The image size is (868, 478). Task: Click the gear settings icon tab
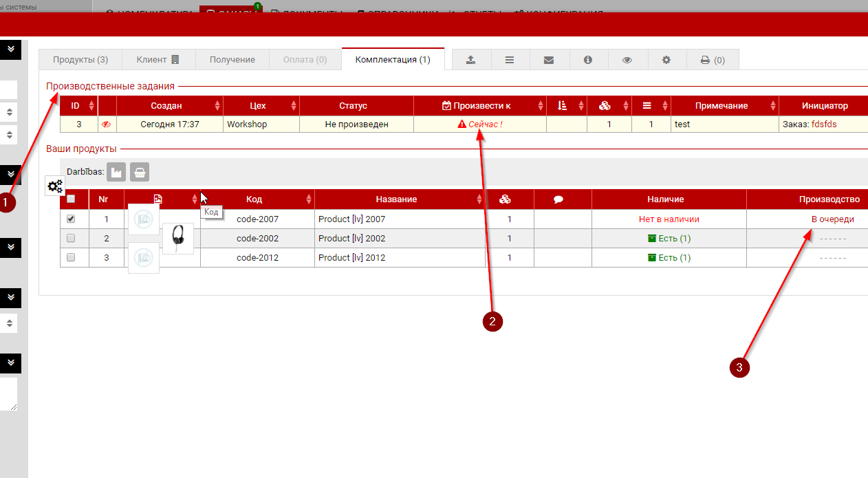pyautogui.click(x=666, y=60)
